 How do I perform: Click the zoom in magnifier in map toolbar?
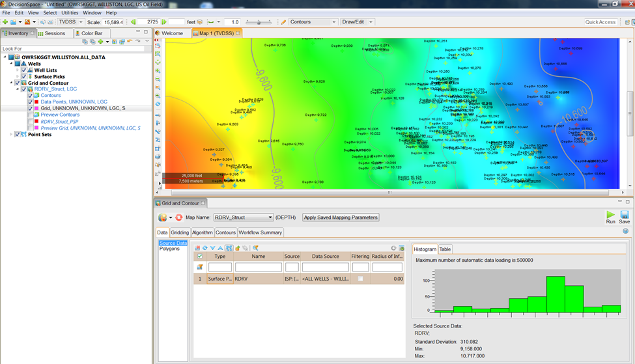[158, 71]
